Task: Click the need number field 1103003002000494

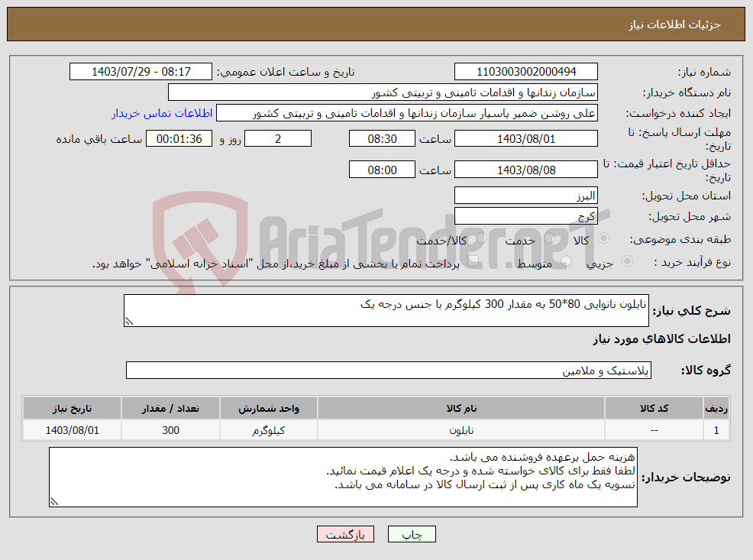Action: coord(526,72)
